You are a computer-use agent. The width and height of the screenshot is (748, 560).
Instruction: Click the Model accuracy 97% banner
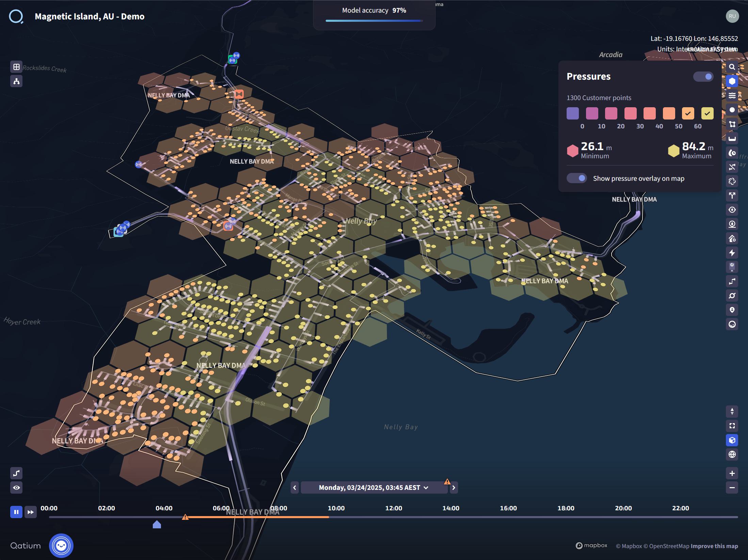374,11
